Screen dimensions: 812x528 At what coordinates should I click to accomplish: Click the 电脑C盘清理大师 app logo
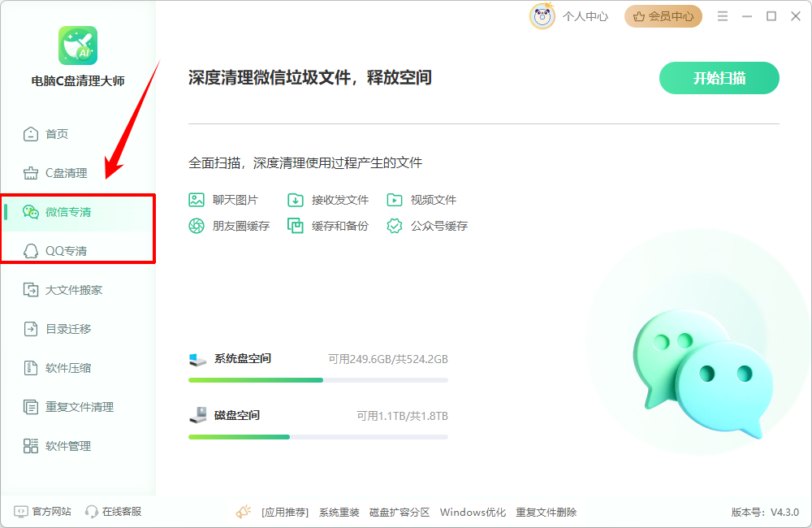pyautogui.click(x=78, y=45)
